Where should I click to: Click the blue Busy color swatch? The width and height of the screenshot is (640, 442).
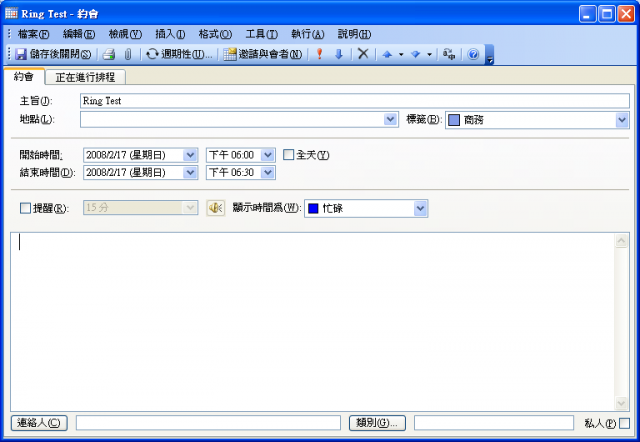click(313, 209)
